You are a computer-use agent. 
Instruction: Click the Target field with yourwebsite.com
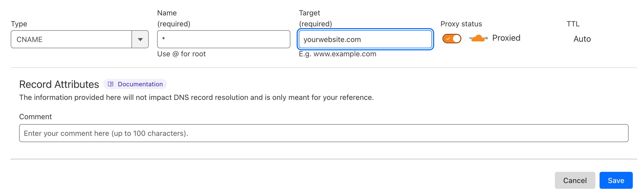(x=365, y=39)
